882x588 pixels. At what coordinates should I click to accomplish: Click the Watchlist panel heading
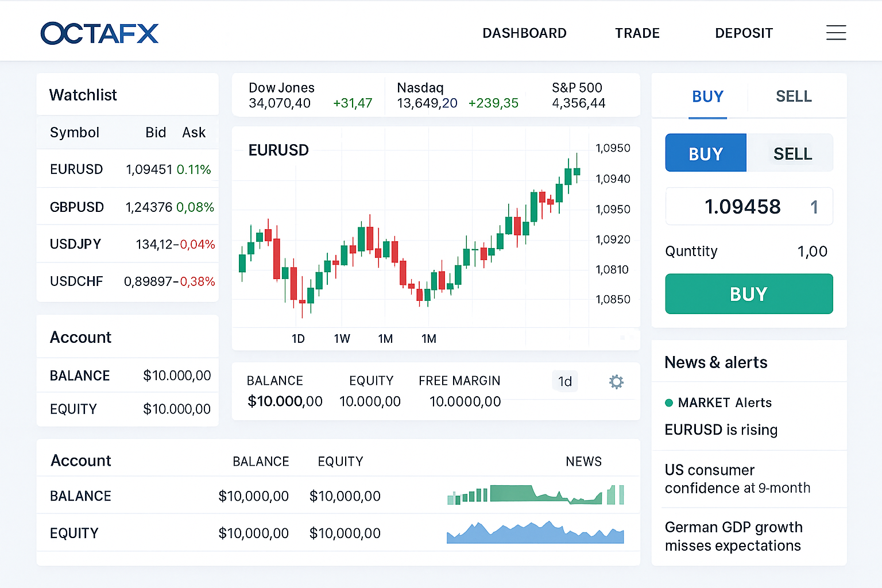pos(83,95)
